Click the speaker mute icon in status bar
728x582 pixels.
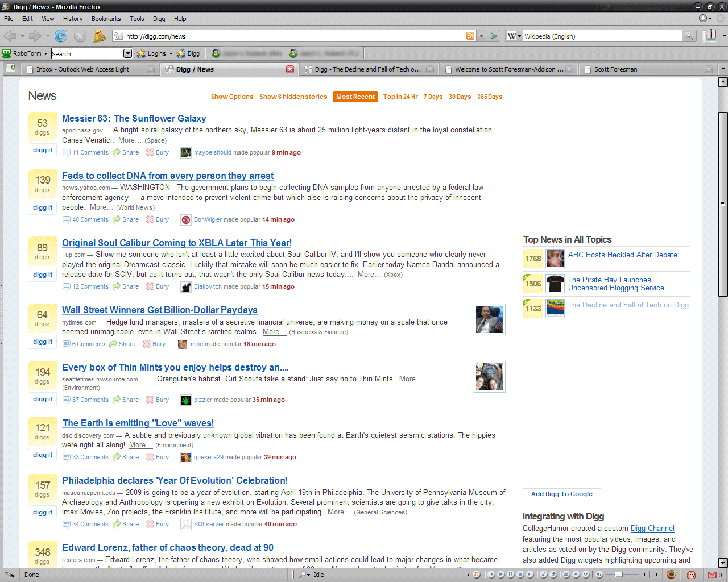point(599,575)
